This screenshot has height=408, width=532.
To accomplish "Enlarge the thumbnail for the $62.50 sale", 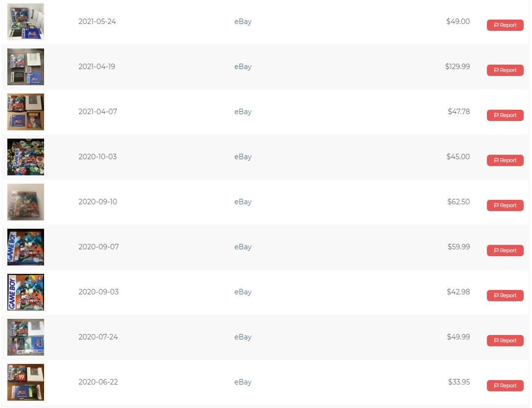I will (25, 202).
